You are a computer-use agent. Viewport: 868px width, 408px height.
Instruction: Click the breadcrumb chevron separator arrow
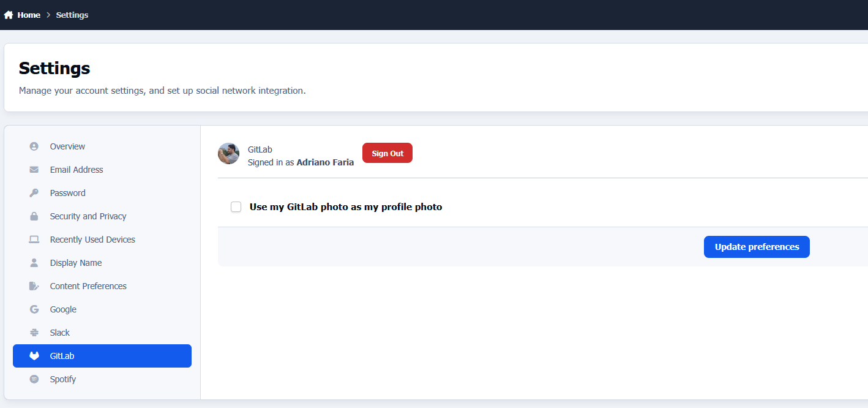click(x=48, y=15)
